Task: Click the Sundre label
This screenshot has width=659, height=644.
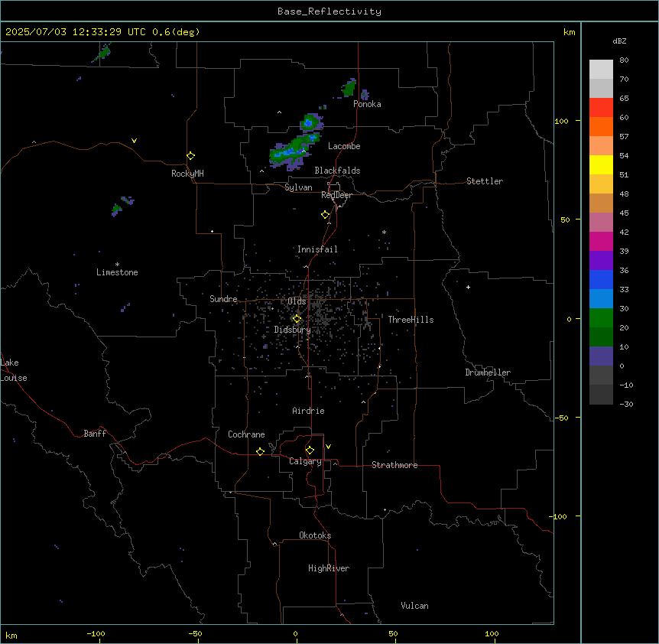Action: [223, 299]
